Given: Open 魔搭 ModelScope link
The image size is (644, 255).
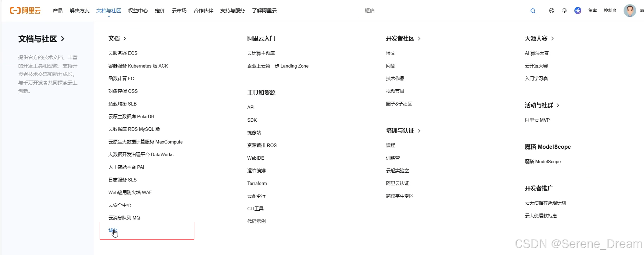Looking at the screenshot, I should 543,161.
